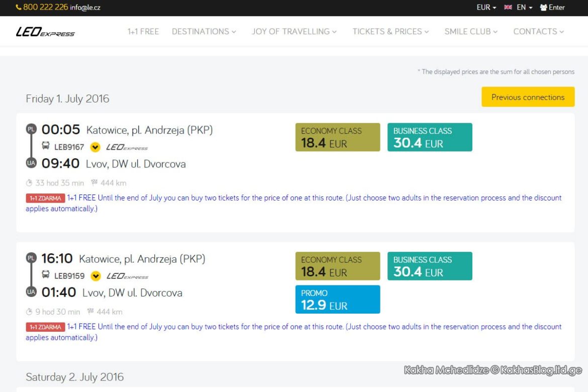
Task: Go to the 1+1 FREE page
Action: point(143,32)
